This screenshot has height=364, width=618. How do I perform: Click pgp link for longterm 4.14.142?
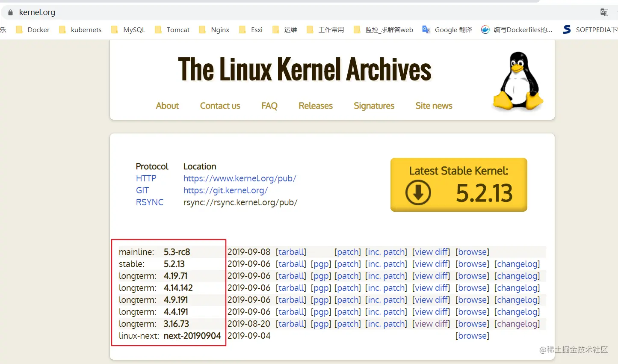[321, 288]
